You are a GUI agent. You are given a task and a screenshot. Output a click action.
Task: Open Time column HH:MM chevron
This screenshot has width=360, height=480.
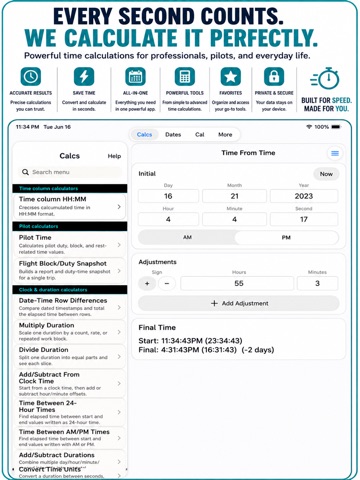119,207
